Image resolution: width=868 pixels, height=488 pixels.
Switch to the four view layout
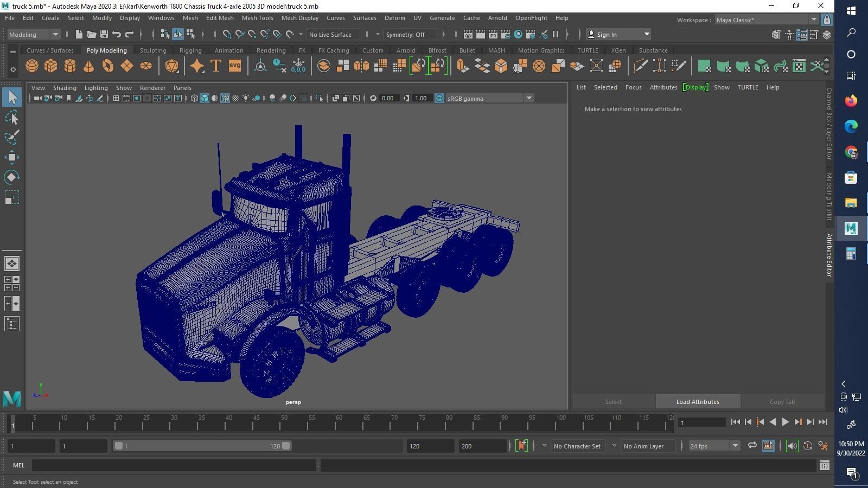point(12,284)
